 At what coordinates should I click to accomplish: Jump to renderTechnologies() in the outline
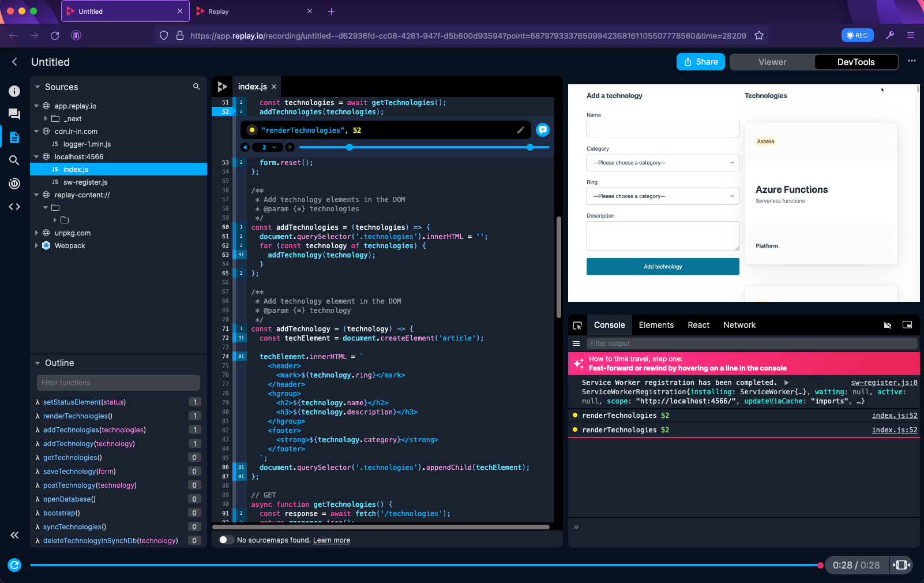pyautogui.click(x=78, y=416)
